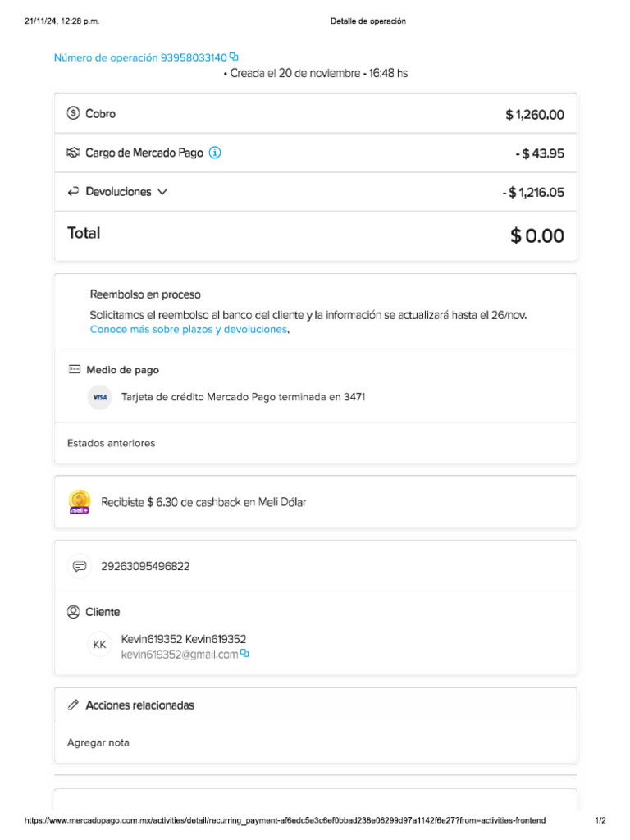The image size is (630, 840).
Task: Click the Cargo de Mercado Pago info icon
Action: coord(215,153)
